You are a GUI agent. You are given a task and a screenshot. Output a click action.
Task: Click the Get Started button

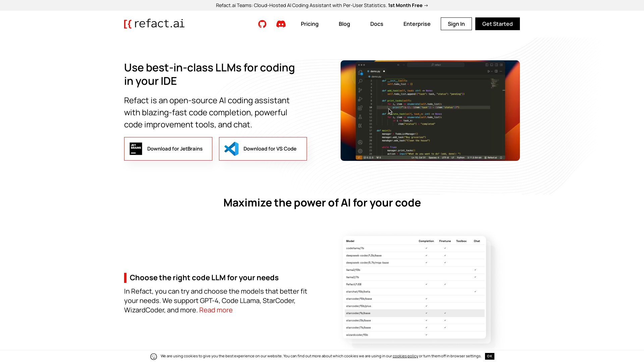coord(497,24)
